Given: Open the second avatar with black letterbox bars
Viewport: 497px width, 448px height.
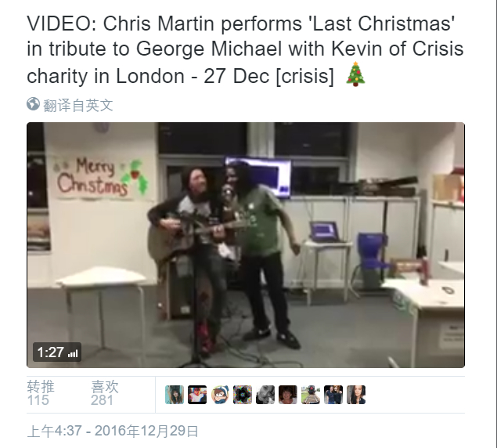Looking at the screenshot, I should (x=197, y=395).
